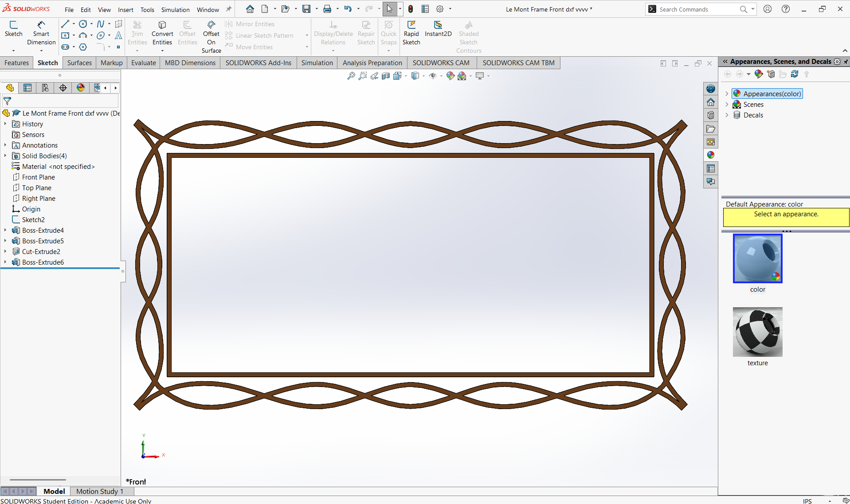Click Previous View icon

click(x=375, y=76)
